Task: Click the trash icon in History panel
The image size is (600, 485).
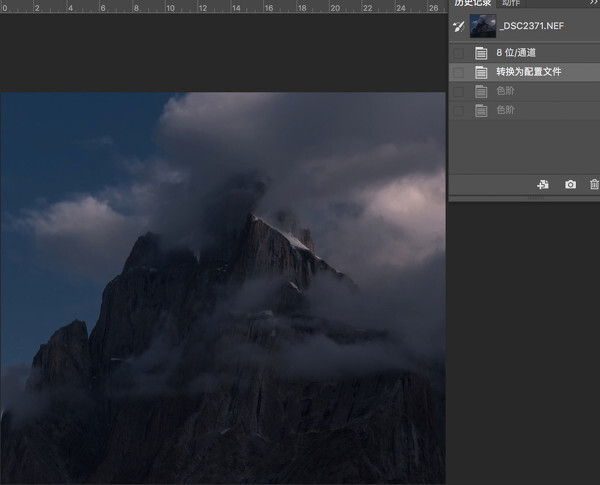Action: click(594, 185)
